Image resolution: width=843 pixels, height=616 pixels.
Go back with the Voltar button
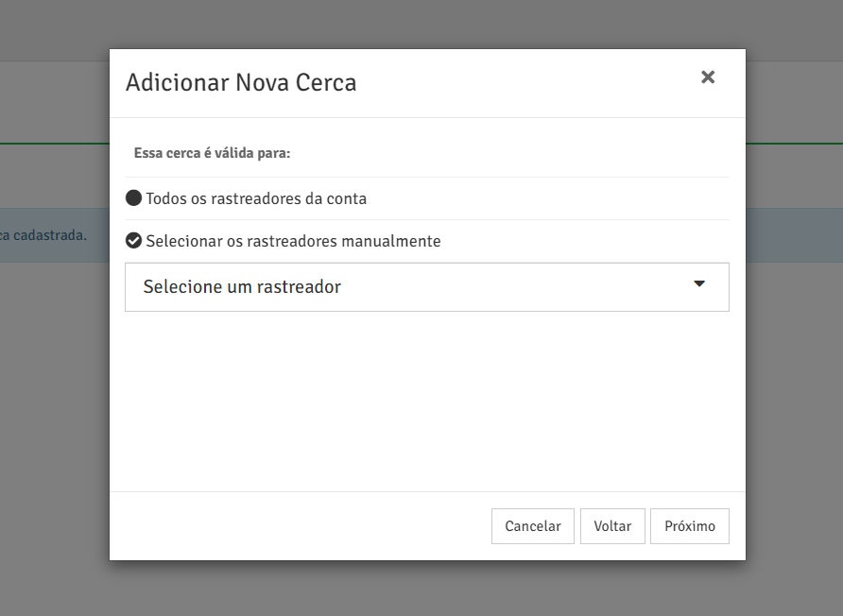coord(612,526)
